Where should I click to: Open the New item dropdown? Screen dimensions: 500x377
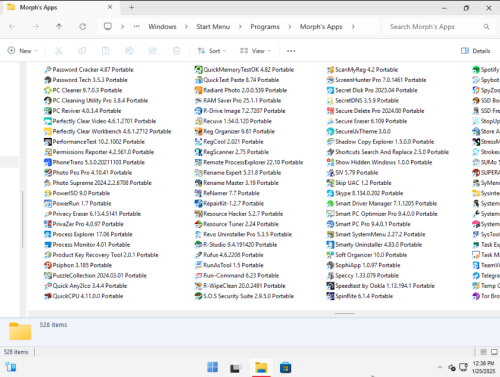22,51
